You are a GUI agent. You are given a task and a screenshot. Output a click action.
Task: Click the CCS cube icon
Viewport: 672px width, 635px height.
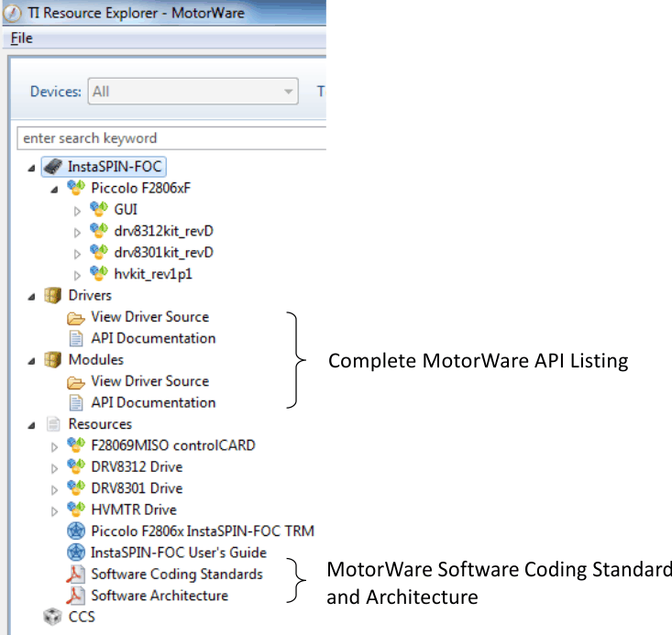[53, 617]
